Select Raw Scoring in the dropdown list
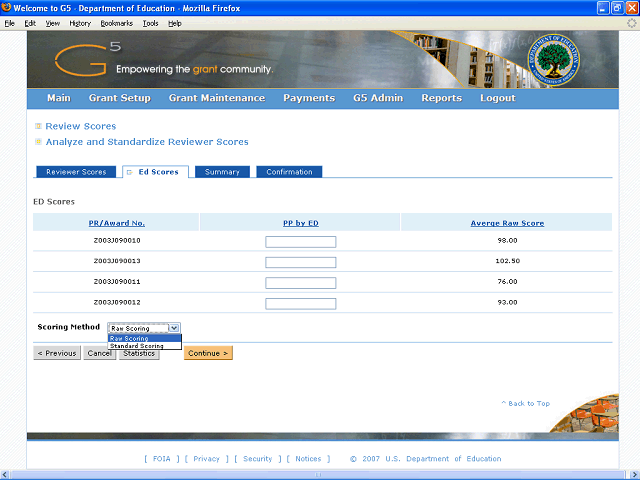This screenshot has height=480, width=640. [144, 338]
